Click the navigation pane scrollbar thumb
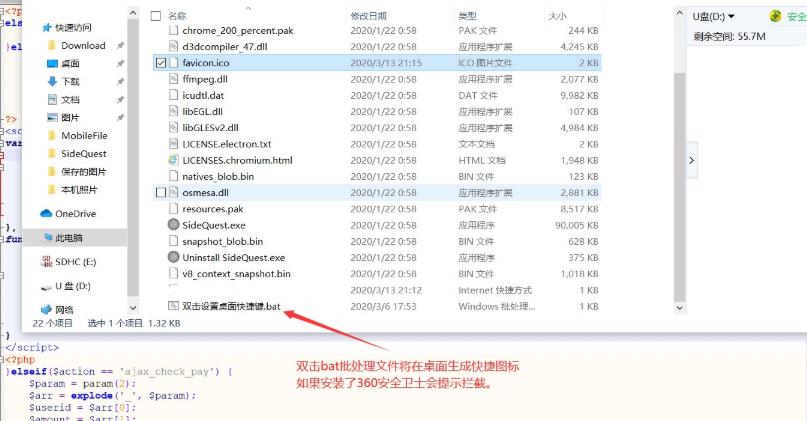This screenshot has height=421, width=807. pos(133,158)
